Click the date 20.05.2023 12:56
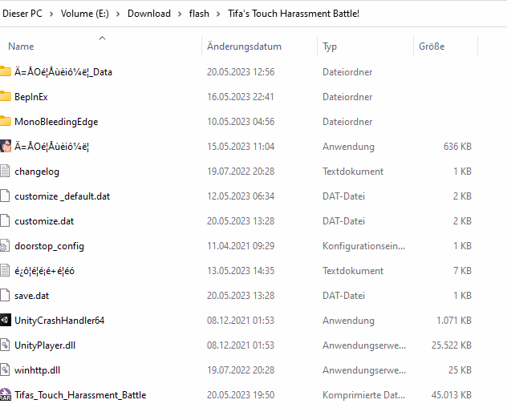 click(x=241, y=71)
